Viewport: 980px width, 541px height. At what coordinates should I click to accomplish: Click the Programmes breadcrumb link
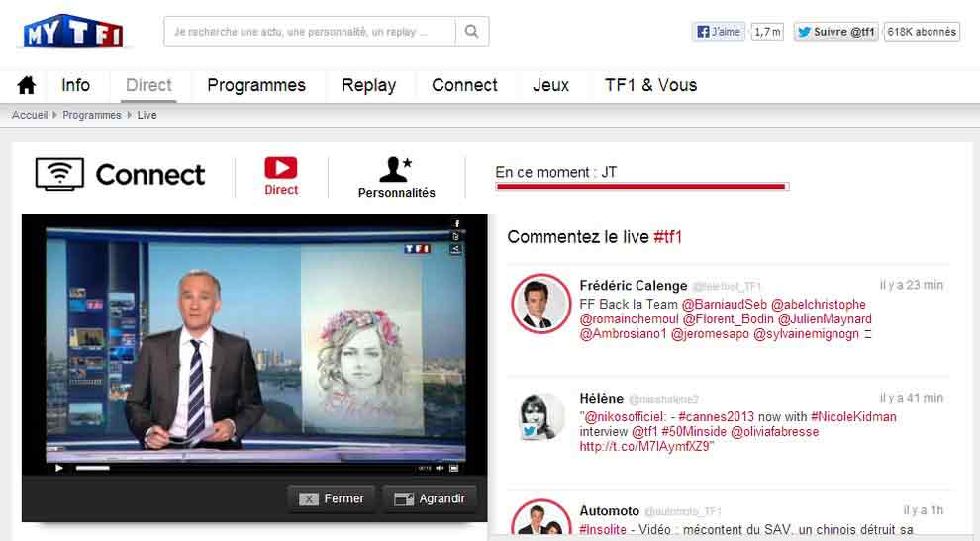pos(92,115)
